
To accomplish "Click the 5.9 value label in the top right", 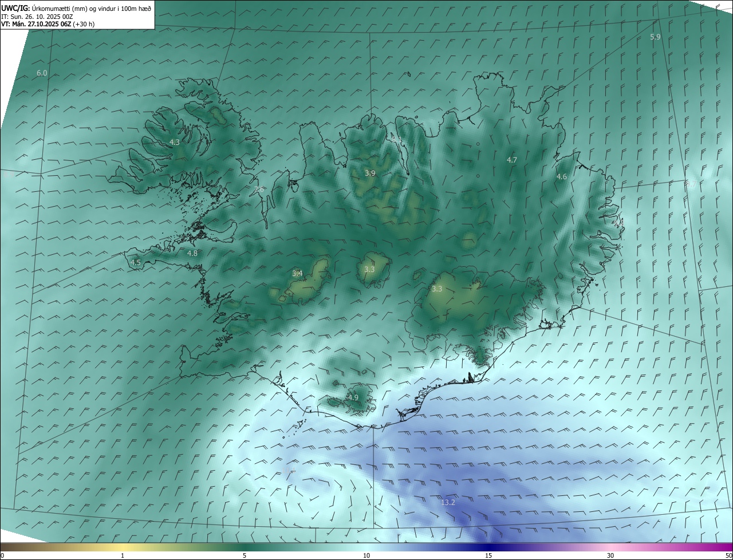I will click(655, 37).
